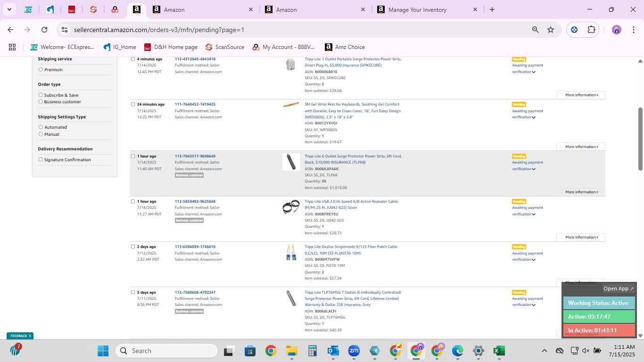Open 3M Gel Wrist Rest product link
This screenshot has height=362, width=644.
tap(352, 111)
